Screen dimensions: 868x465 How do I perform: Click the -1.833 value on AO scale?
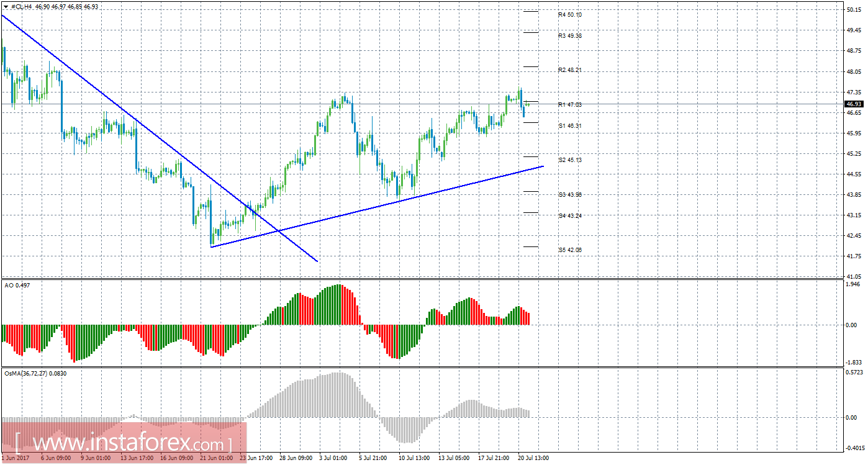[x=854, y=362]
